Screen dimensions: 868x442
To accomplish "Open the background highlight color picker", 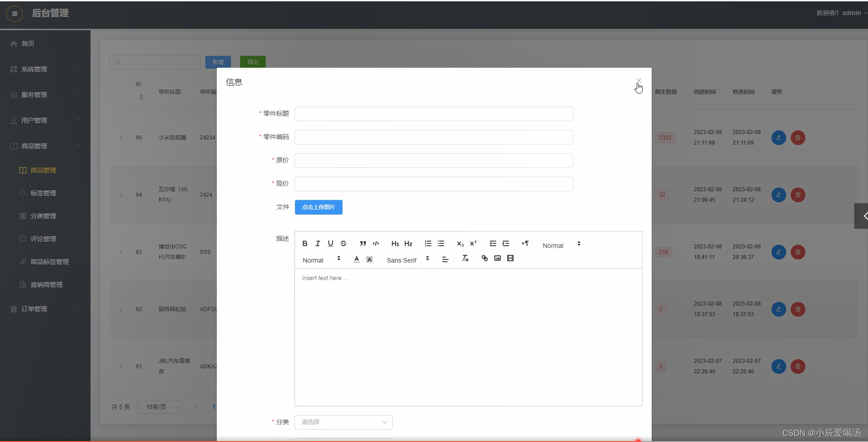I will click(370, 259).
